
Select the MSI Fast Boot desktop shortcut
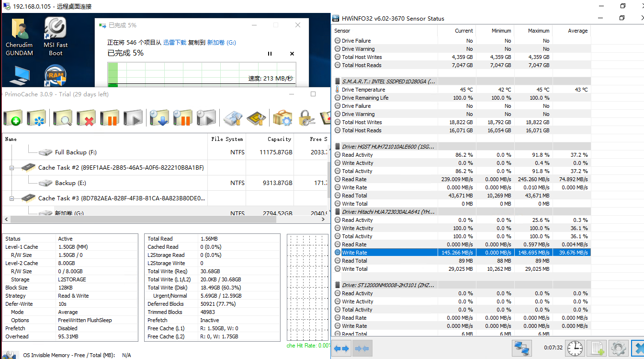56,37
